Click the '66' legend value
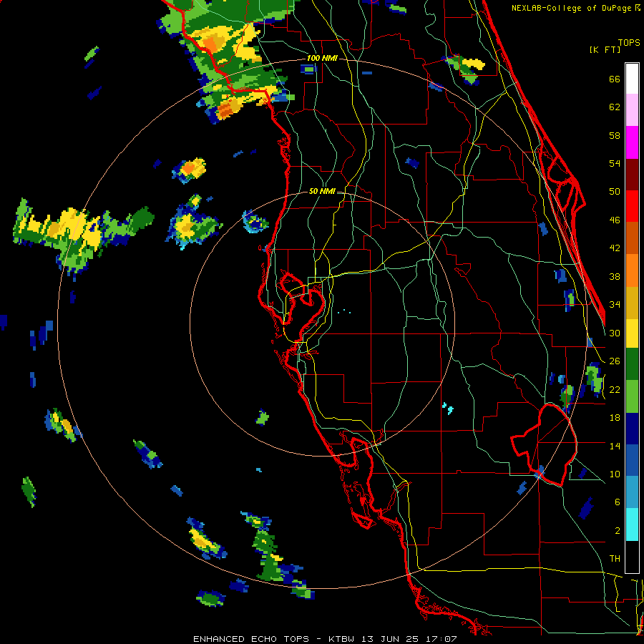Image resolution: width=644 pixels, height=644 pixels. coord(615,79)
